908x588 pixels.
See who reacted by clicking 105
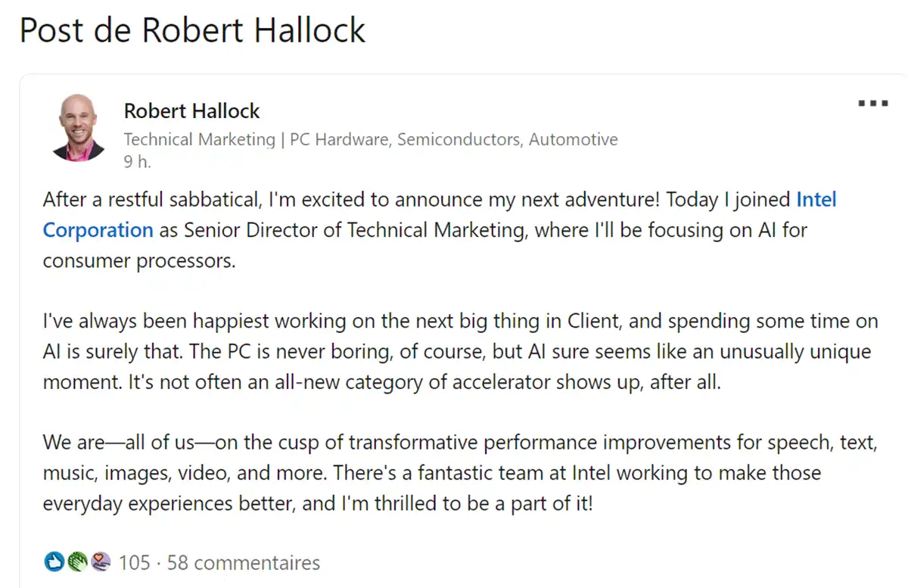click(x=135, y=562)
